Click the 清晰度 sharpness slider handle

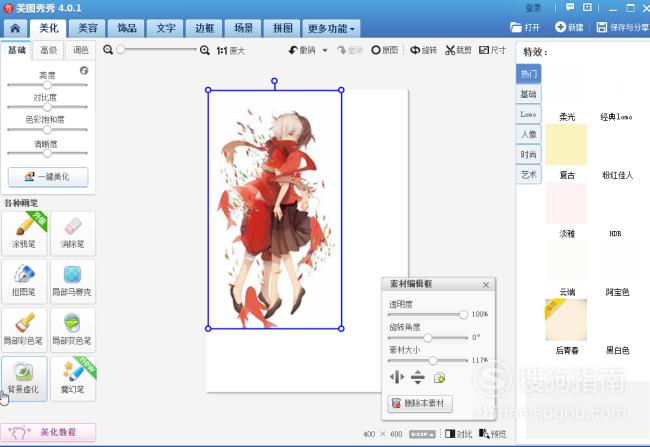[x=47, y=153]
